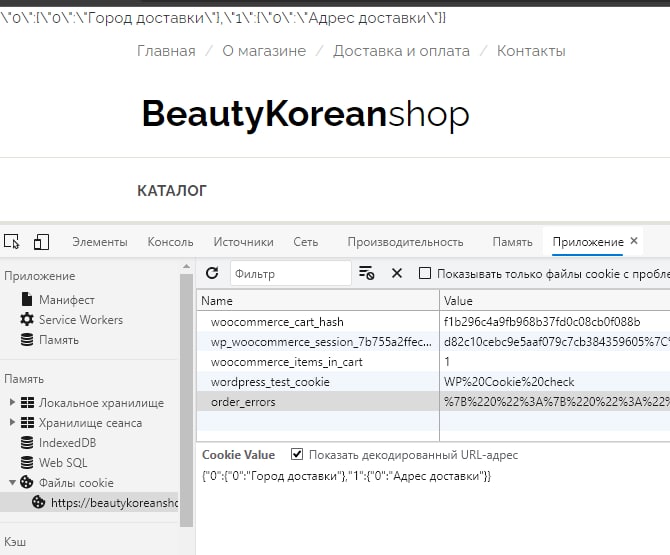Image resolution: width=670 pixels, height=555 pixels.
Task: Expand Локальное хранилище tree node
Action: pos(12,403)
